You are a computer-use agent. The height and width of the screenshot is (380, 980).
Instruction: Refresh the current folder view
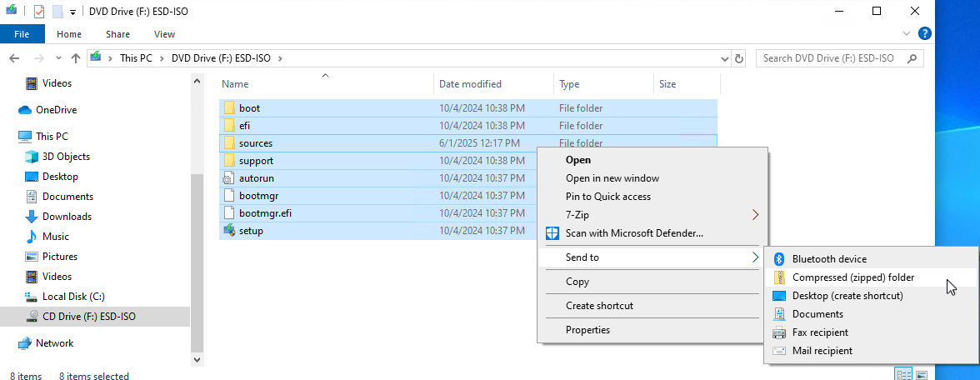click(x=739, y=58)
